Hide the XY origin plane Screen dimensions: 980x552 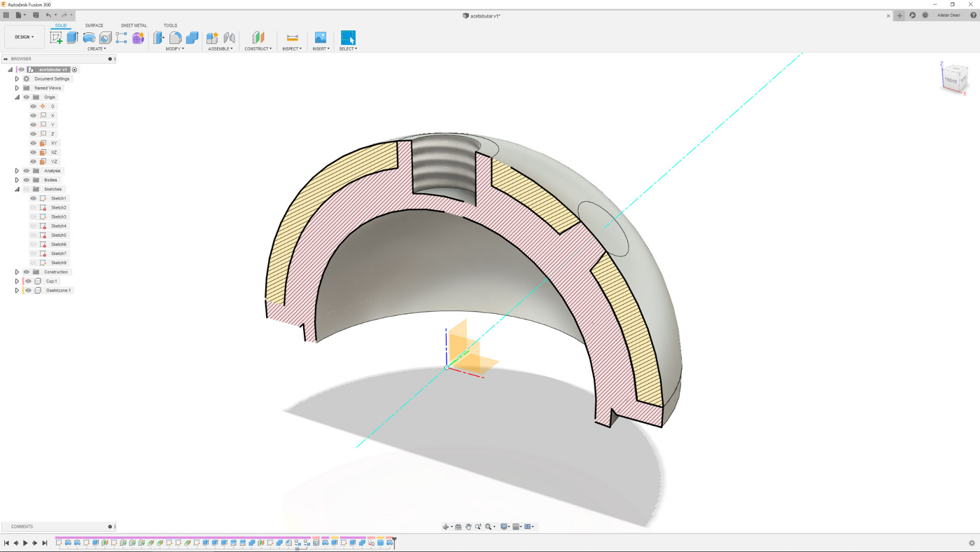[33, 143]
